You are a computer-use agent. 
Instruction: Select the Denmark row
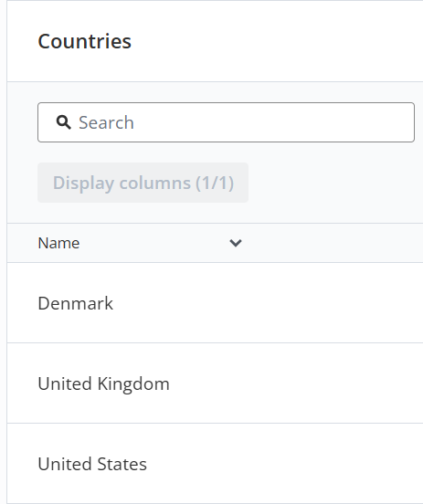215,303
